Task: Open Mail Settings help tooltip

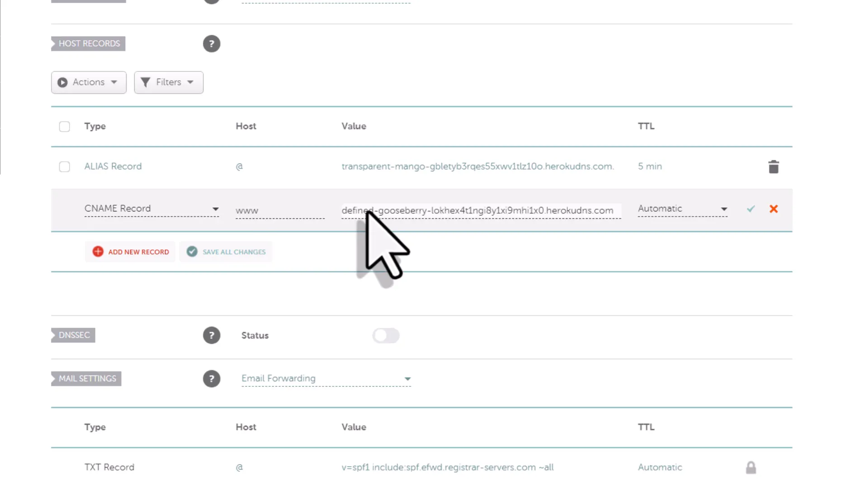Action: coord(212,379)
